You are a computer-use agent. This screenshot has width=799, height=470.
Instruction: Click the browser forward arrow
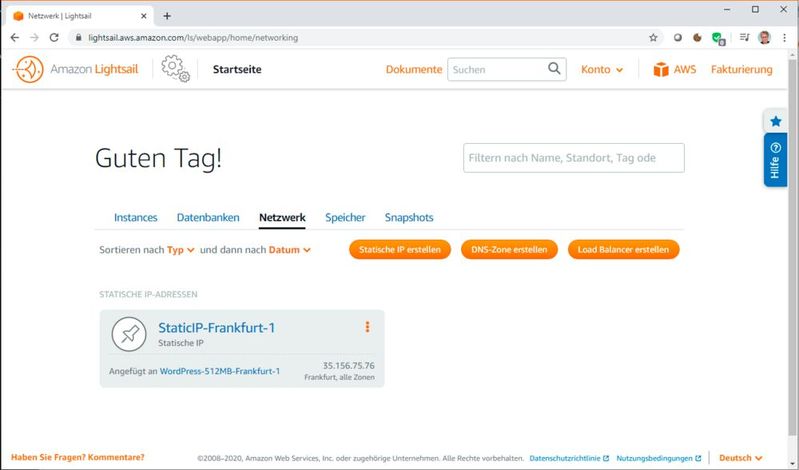tap(34, 38)
